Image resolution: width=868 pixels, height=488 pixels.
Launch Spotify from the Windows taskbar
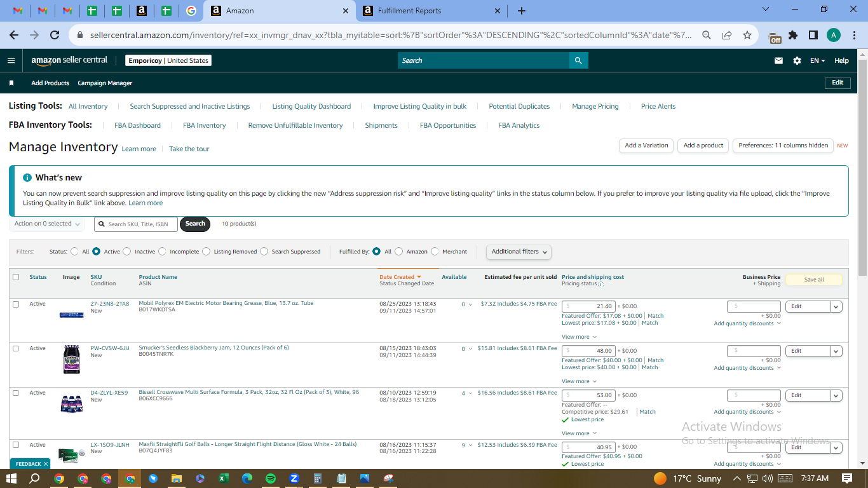point(270,478)
